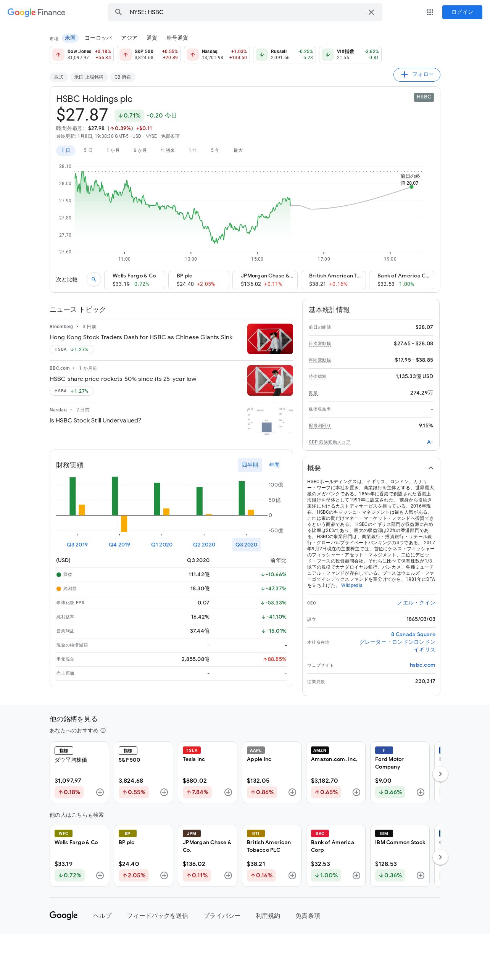490x980 pixels.
Task: Add Wells Fargo & Co with plus icon
Action: click(100, 875)
